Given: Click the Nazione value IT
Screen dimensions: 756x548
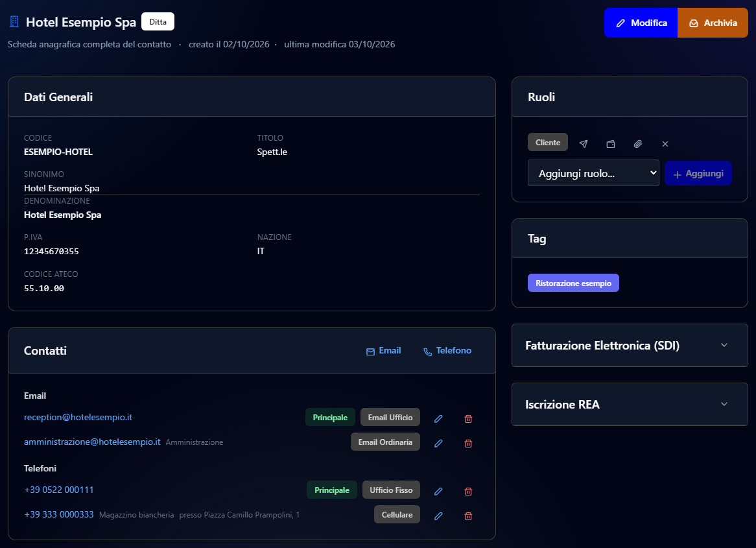Looking at the screenshot, I should point(261,252).
